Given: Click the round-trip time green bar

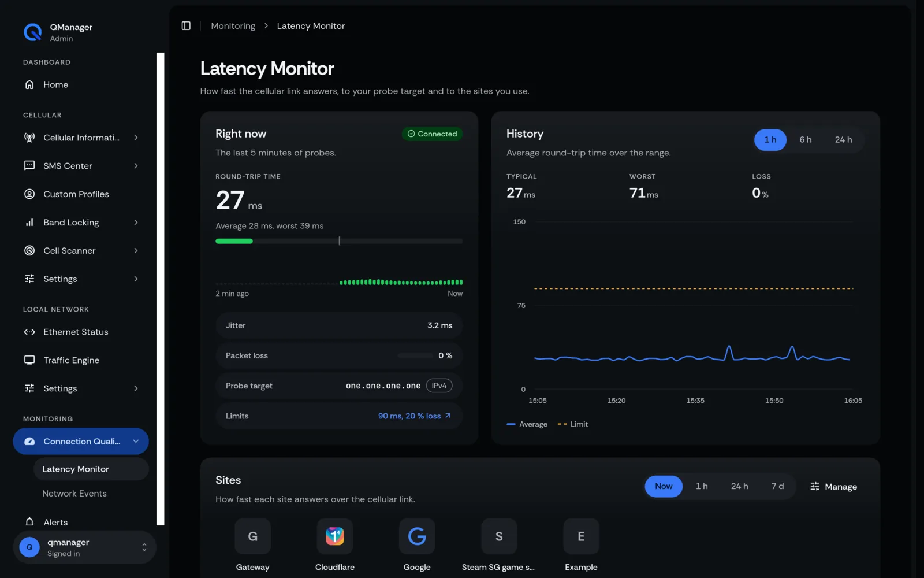Looking at the screenshot, I should (234, 241).
